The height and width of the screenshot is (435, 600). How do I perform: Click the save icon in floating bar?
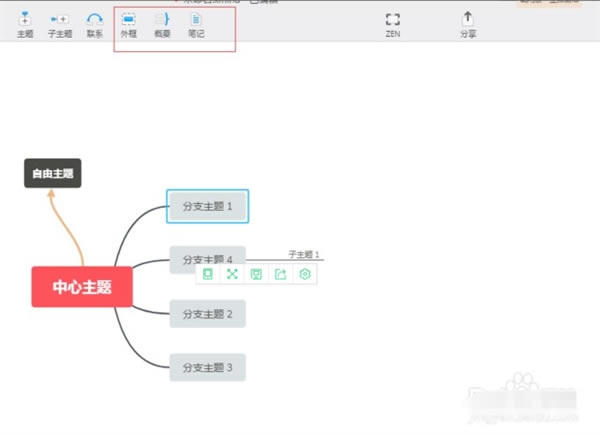coord(257,274)
